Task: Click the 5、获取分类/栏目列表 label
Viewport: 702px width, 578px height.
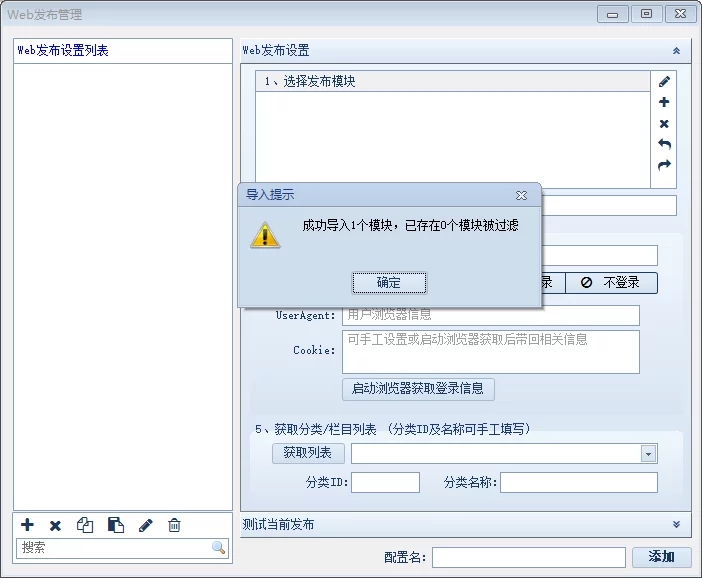Action: click(316, 429)
